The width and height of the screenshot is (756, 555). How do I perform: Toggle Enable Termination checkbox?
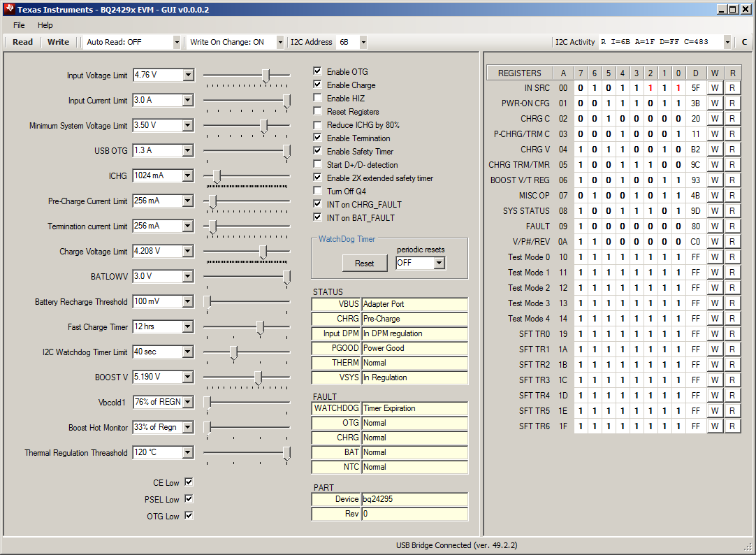(x=317, y=138)
